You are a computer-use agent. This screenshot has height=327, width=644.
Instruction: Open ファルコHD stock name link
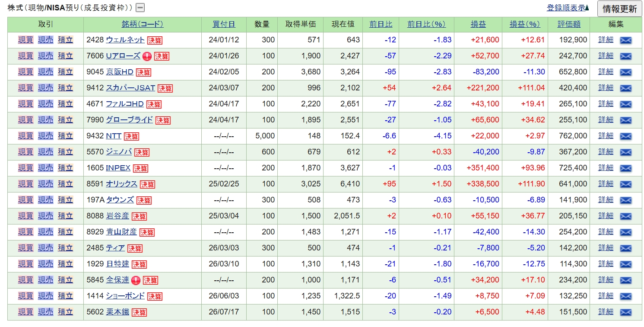coord(125,104)
